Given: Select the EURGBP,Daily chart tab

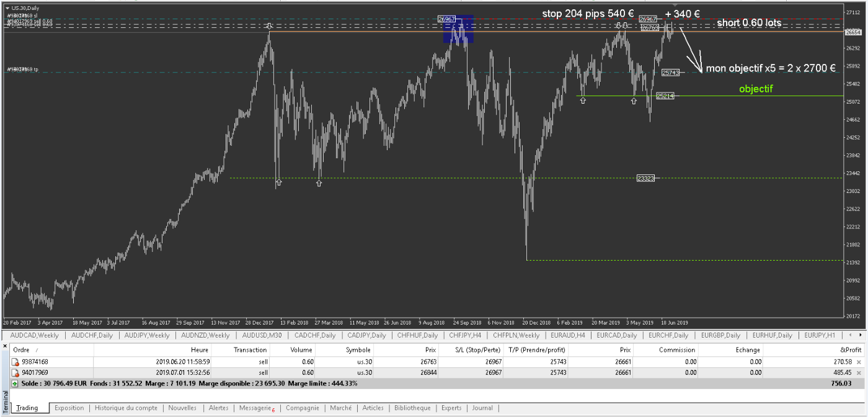Looking at the screenshot, I should coord(720,336).
